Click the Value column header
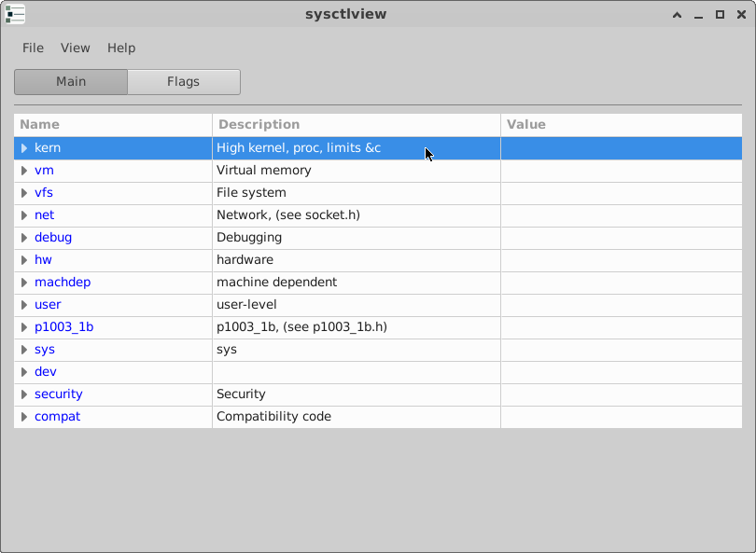This screenshot has width=756, height=553. point(622,125)
